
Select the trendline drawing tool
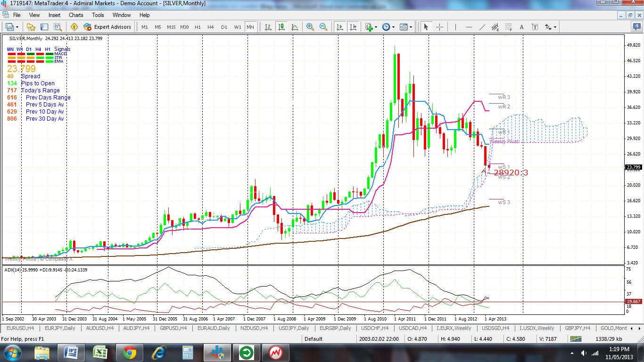482,27
